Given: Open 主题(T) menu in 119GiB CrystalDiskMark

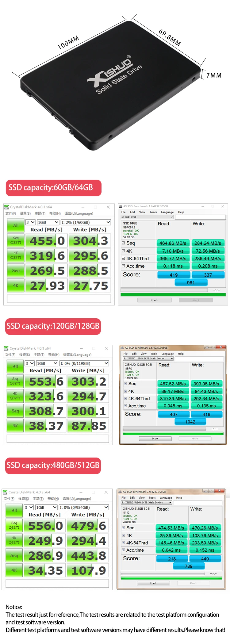Looking at the screenshot, I should [x=39, y=355].
